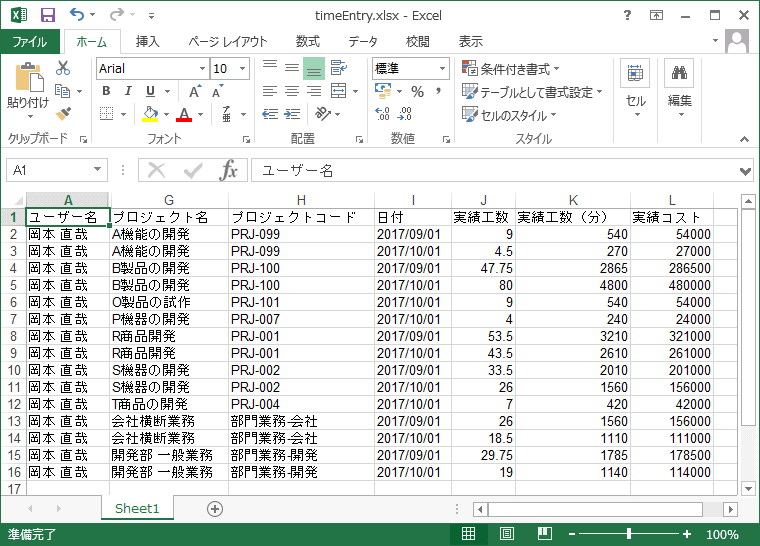Open the 挿入 ribbon tab
This screenshot has height=546, width=760.
pos(148,42)
